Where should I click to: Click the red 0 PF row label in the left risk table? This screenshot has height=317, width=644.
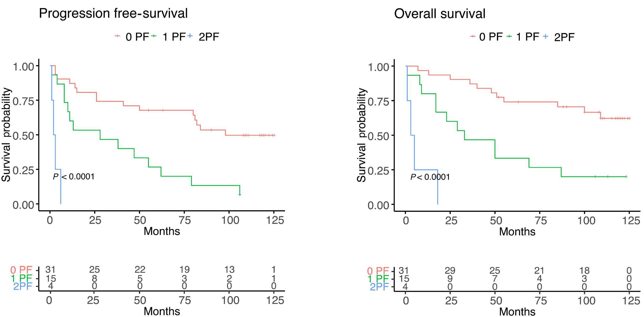21,270
